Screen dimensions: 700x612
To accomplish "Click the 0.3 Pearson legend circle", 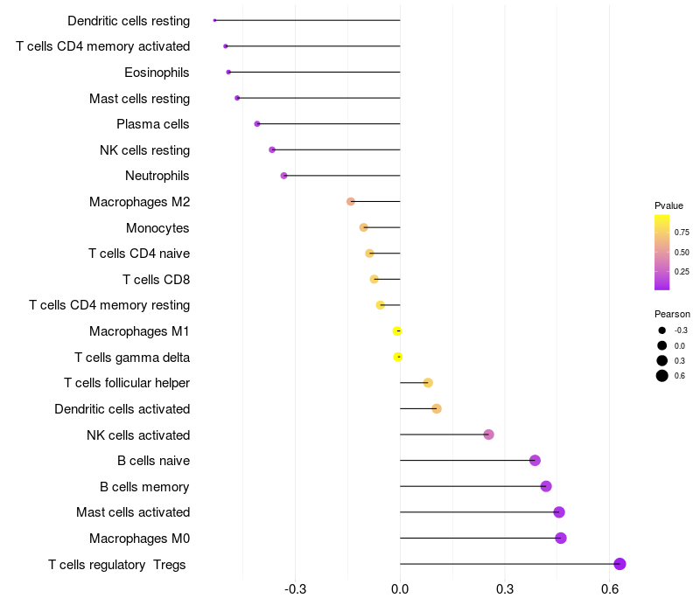I will pyautogui.click(x=662, y=360).
